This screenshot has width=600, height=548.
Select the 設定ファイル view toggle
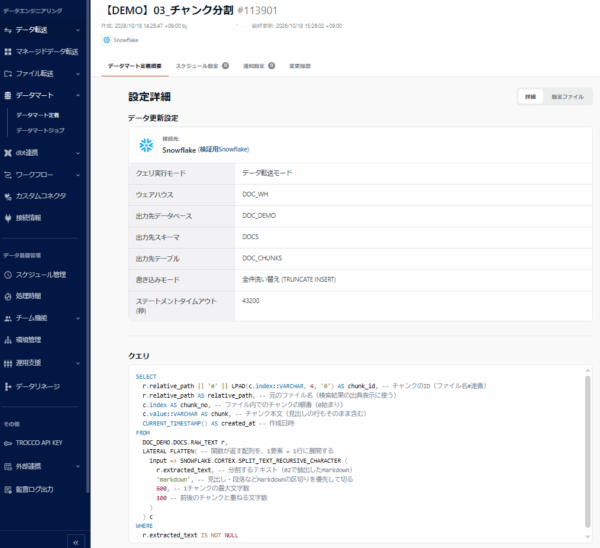click(x=567, y=97)
